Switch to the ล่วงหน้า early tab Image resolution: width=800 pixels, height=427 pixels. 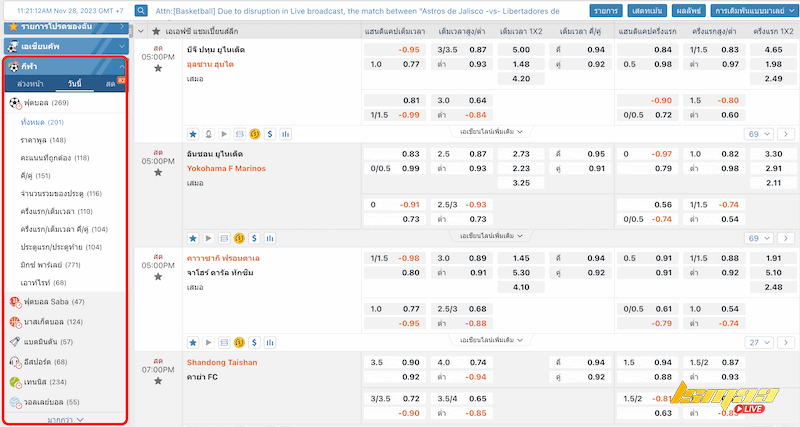coord(30,84)
